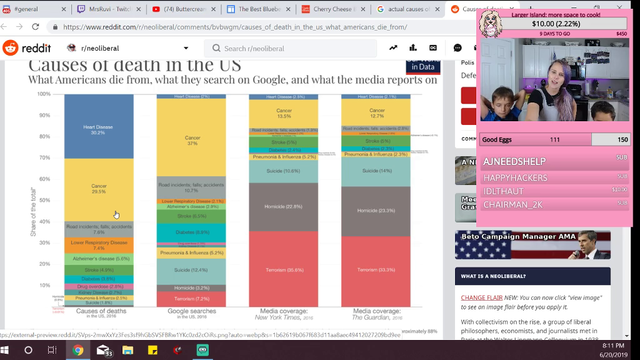Switch to the actual causes Google tab

tap(408, 9)
